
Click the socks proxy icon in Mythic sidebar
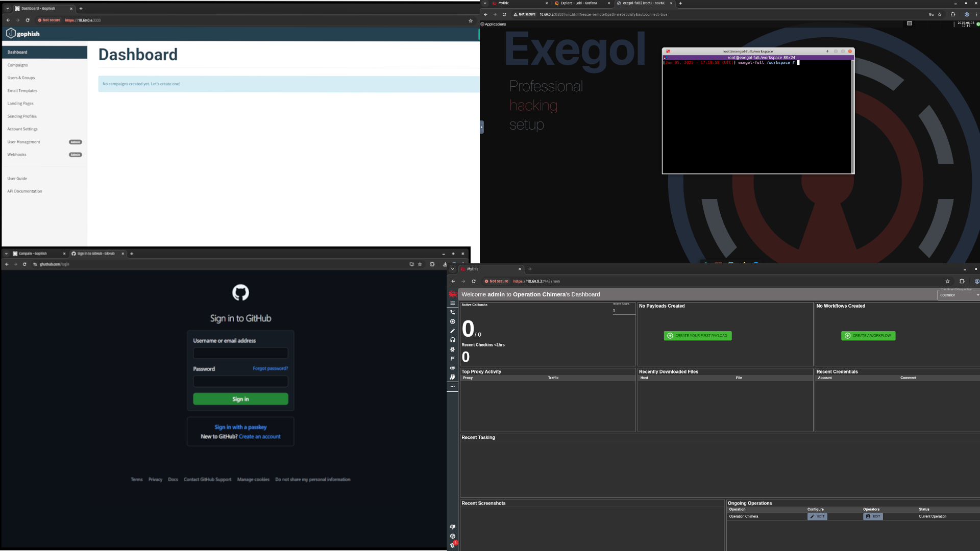(x=452, y=377)
